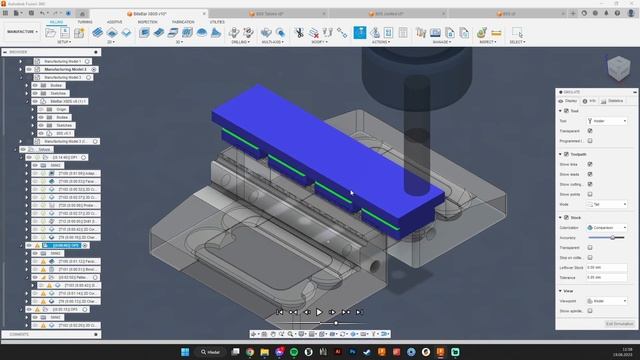Viewport: 640px width, 360px height.
Task: Click the Post Process icon
Action: tap(375, 33)
